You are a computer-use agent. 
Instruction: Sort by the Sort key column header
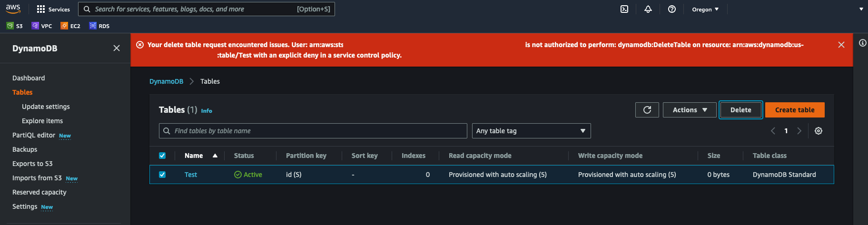[365, 156]
